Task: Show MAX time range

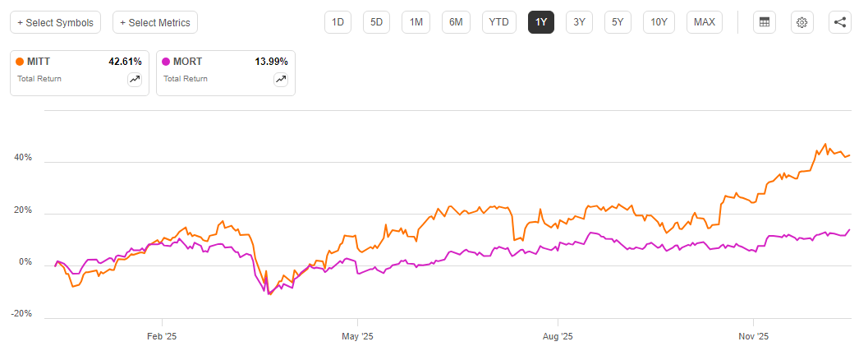Action: click(704, 22)
